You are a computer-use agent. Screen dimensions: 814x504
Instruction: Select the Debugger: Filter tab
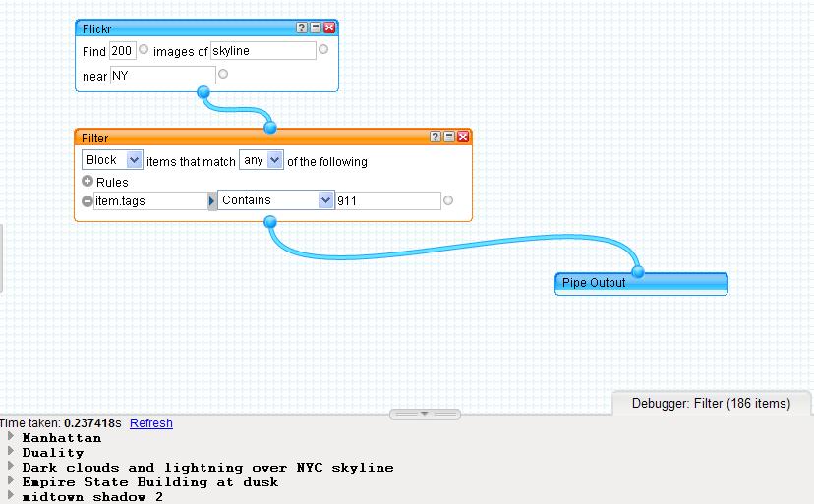point(710,403)
